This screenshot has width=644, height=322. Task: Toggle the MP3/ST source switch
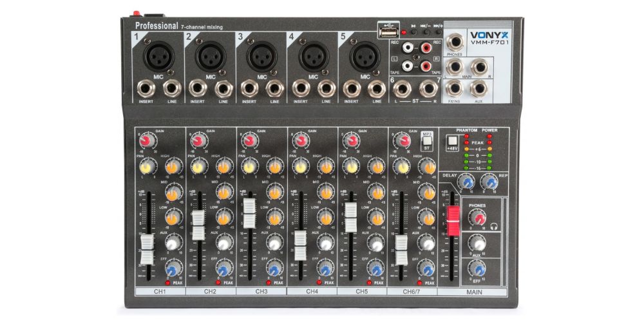point(427,140)
